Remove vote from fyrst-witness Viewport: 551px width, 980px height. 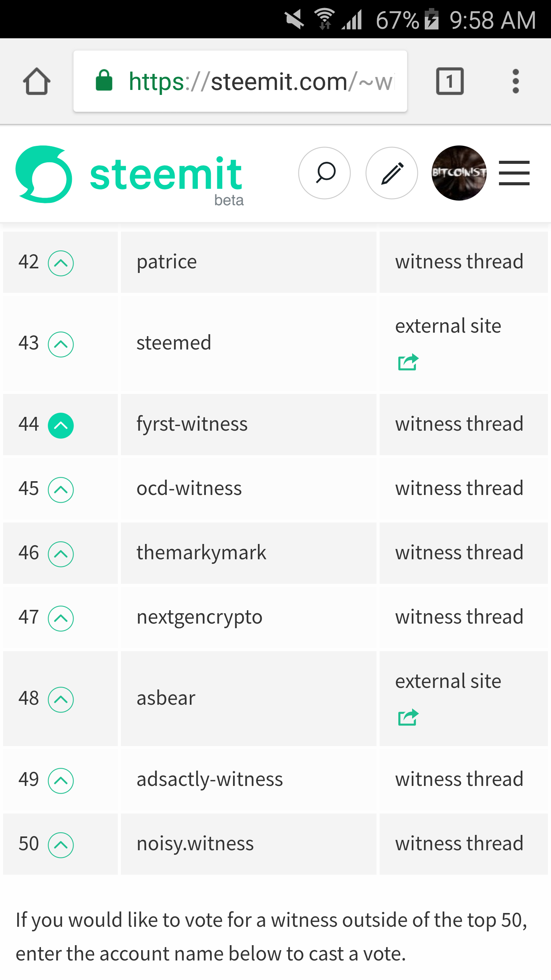click(61, 425)
